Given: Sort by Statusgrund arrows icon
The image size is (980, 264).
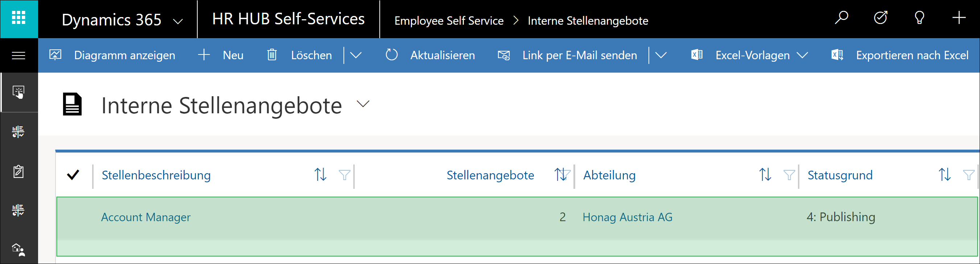Looking at the screenshot, I should (944, 174).
